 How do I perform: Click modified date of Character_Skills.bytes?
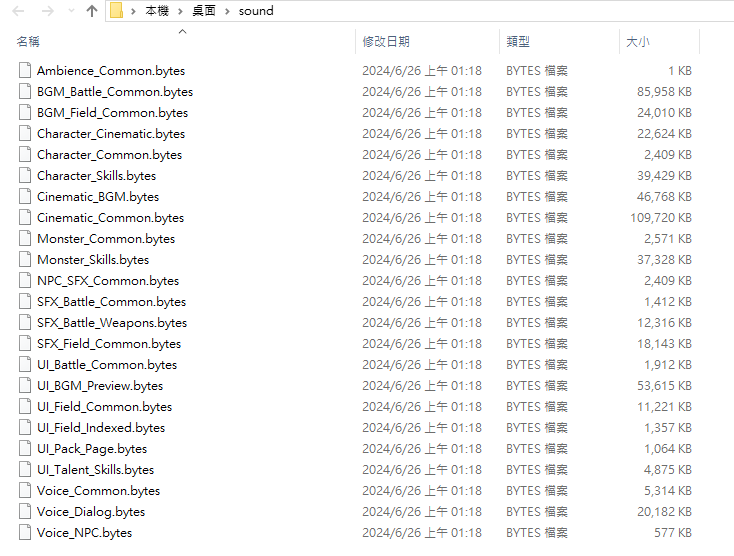[422, 176]
